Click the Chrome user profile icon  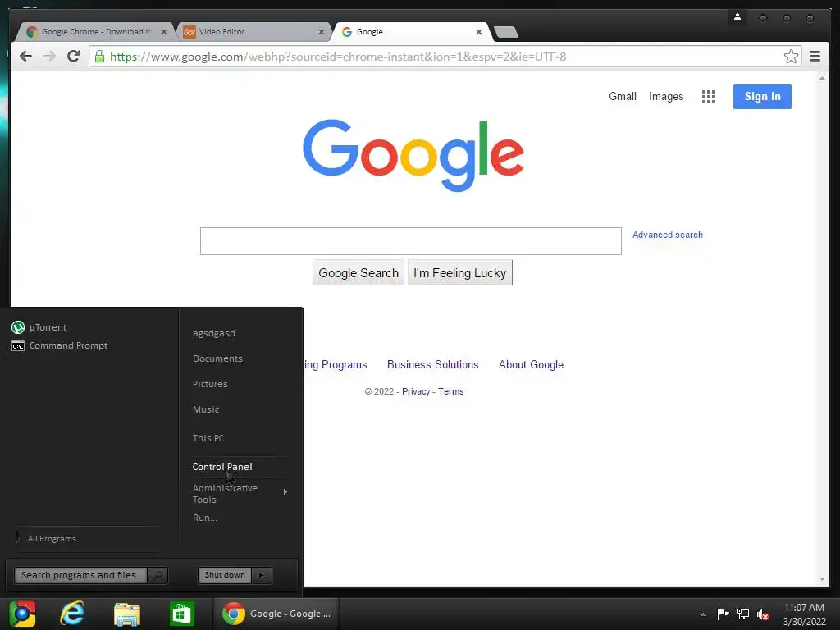click(x=737, y=17)
